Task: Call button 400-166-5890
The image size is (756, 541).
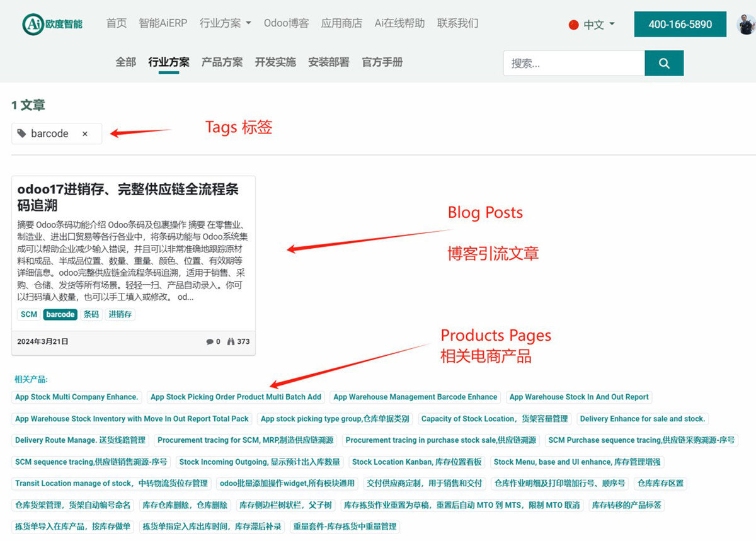Action: tap(680, 25)
